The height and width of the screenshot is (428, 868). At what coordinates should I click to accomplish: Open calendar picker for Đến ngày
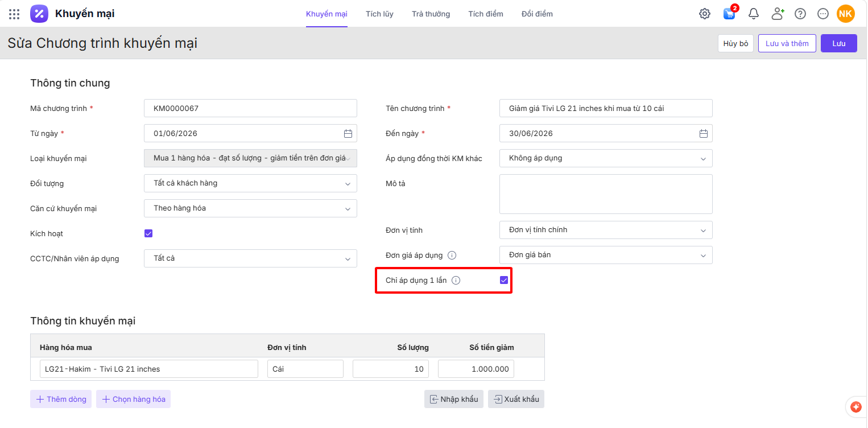(704, 133)
